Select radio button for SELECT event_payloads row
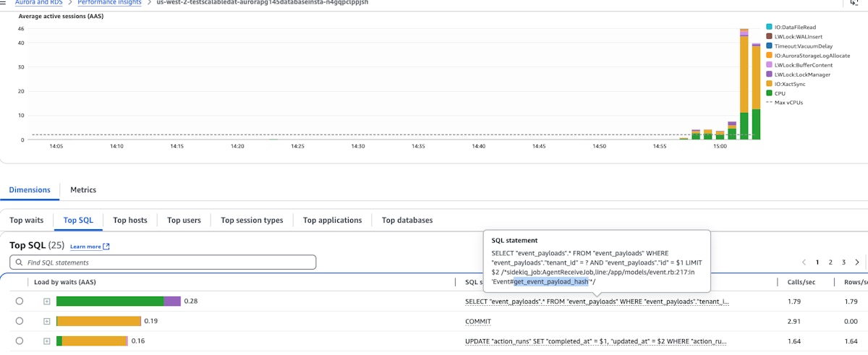Viewport: 868px width, 355px height. coord(20,301)
